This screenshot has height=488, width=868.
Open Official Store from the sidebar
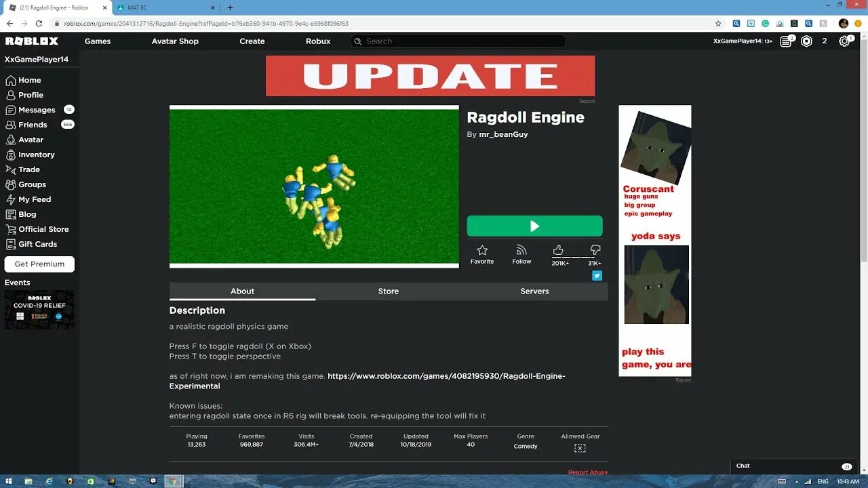click(43, 229)
